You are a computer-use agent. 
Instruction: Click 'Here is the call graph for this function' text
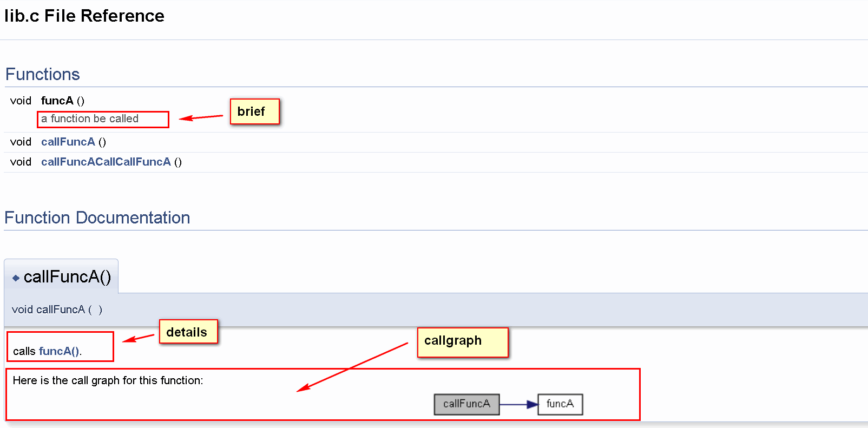click(108, 380)
